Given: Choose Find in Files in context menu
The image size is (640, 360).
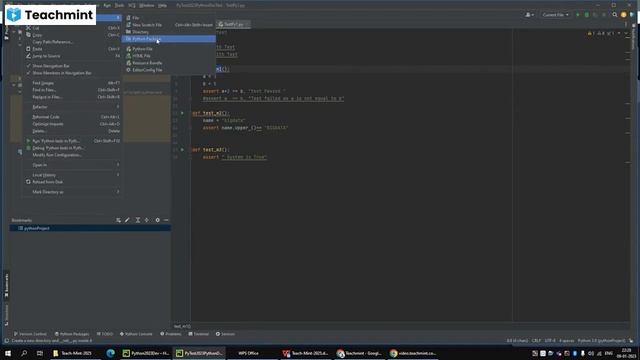Looking at the screenshot, I should [72, 90].
